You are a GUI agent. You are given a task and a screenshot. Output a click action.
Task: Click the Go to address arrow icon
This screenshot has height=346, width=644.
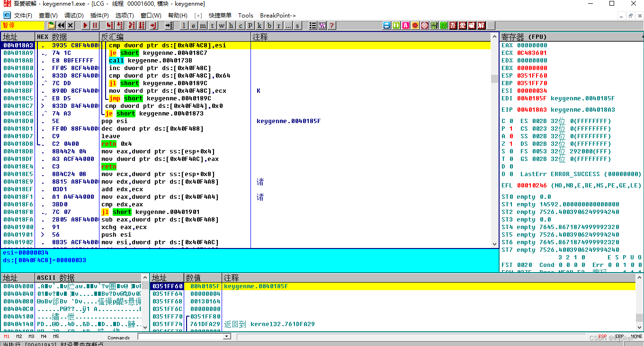(x=169, y=26)
